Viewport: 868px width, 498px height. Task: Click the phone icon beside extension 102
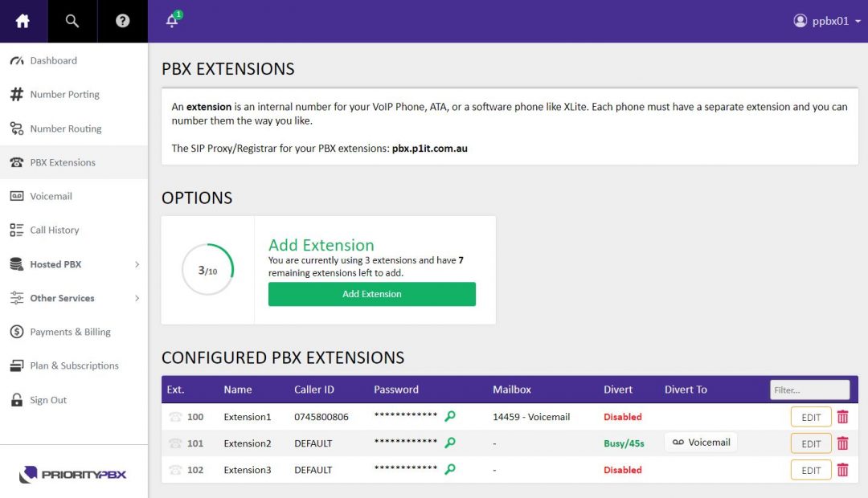click(x=175, y=470)
